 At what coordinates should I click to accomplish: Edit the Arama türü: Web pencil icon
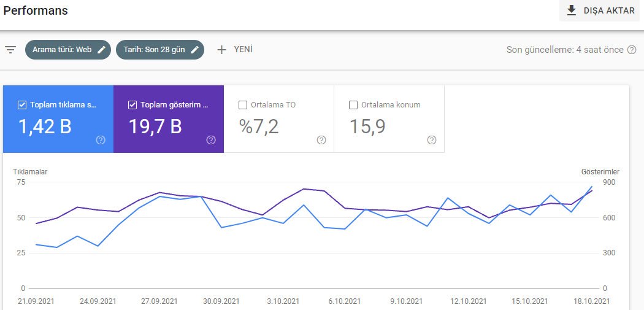pyautogui.click(x=101, y=50)
